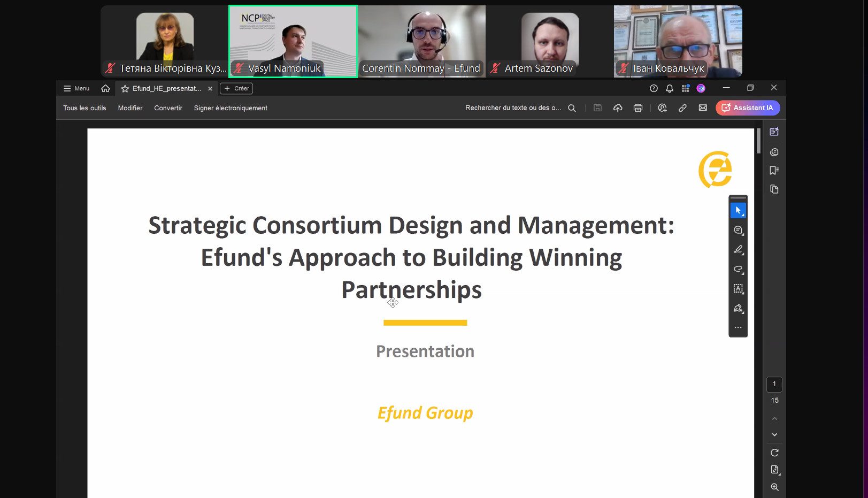Go to next page arrow

pos(774,435)
